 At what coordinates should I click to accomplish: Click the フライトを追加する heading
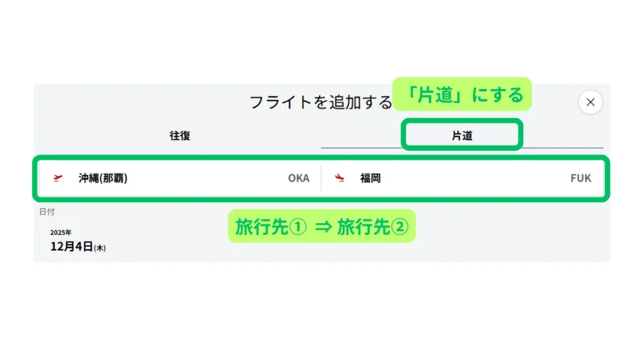pos(321,102)
